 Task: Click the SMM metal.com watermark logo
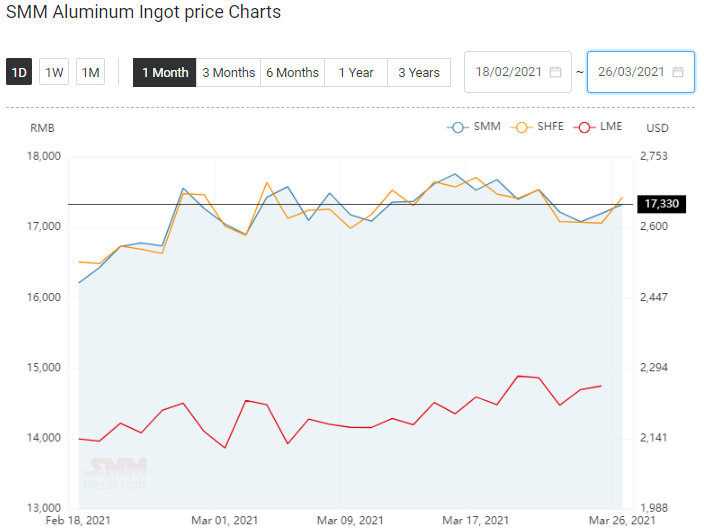pyautogui.click(x=115, y=474)
